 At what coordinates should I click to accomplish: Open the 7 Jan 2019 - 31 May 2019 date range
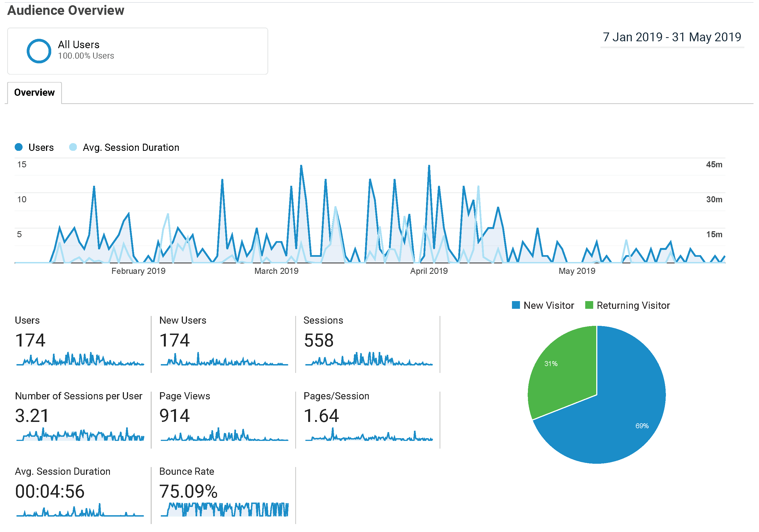(x=673, y=37)
